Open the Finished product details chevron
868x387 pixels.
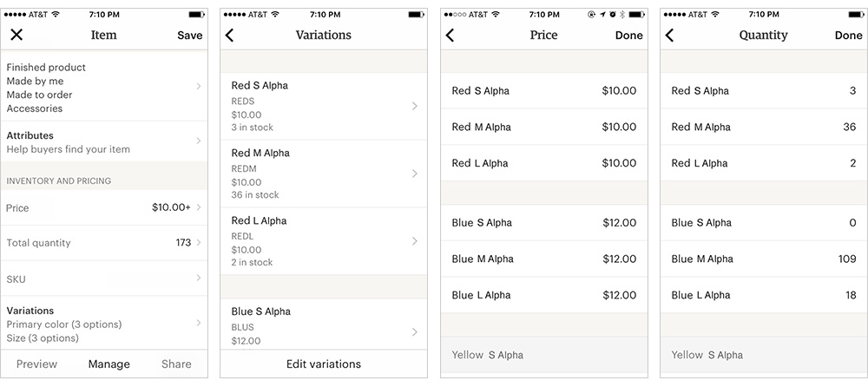(x=198, y=87)
